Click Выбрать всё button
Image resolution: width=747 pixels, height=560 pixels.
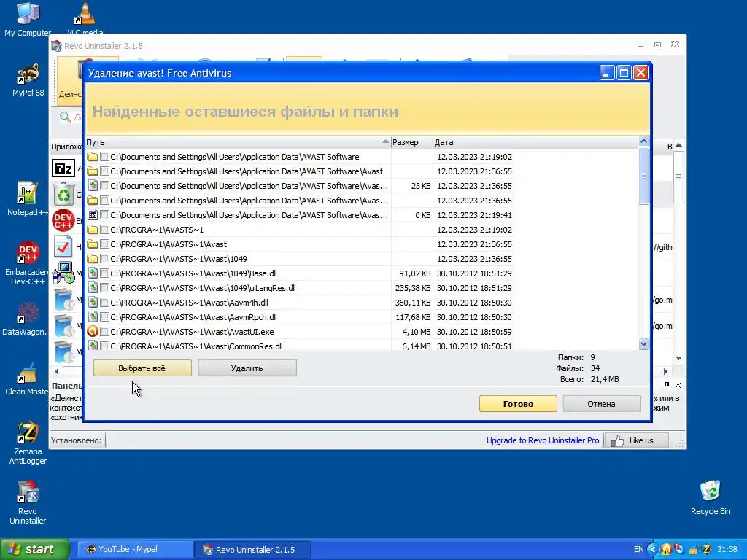click(142, 368)
